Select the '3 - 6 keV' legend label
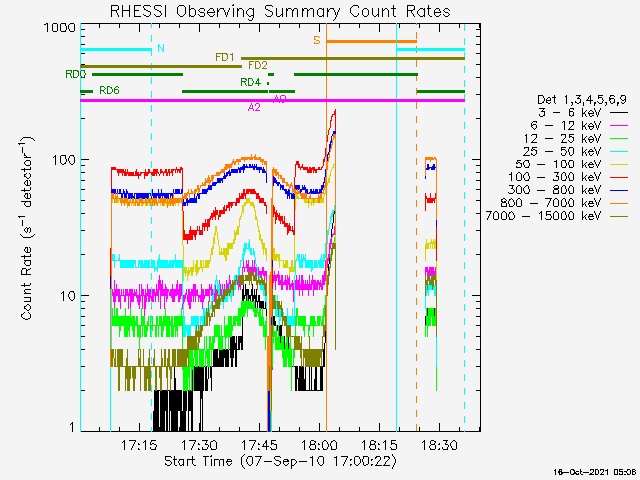 coord(571,112)
